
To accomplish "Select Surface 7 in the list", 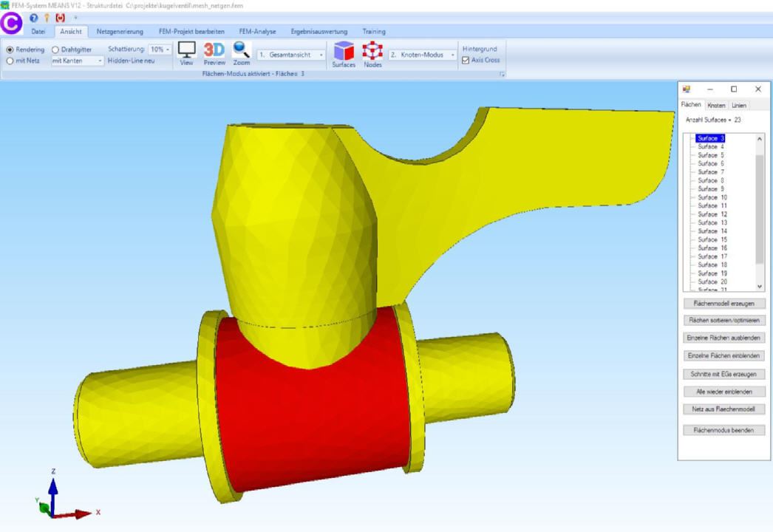I will pyautogui.click(x=710, y=172).
